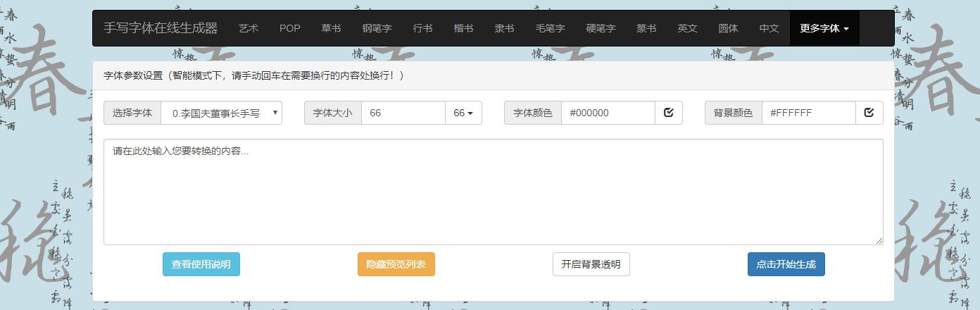Click the 背景颜色 label
This screenshot has height=310, width=980.
(734, 113)
